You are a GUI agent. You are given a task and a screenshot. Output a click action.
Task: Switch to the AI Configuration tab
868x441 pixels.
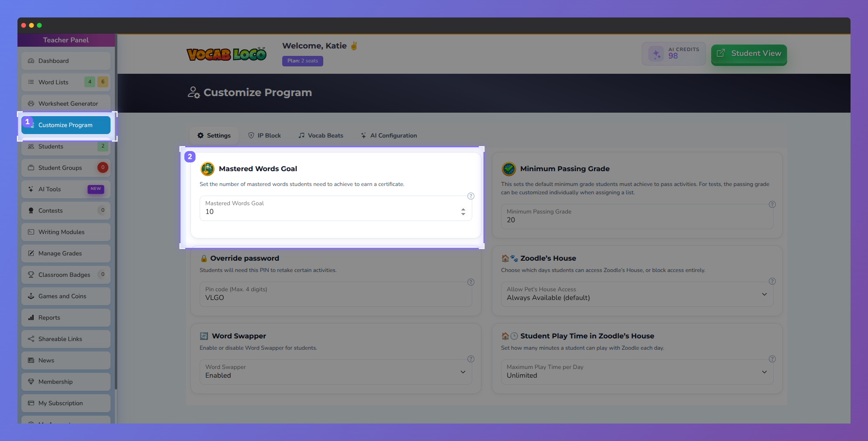point(389,135)
